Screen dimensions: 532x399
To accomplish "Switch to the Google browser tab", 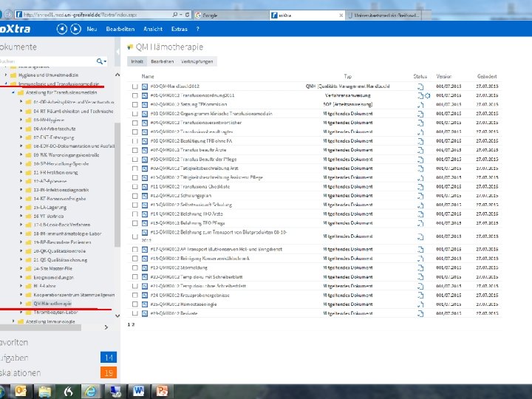I will click(x=231, y=15).
